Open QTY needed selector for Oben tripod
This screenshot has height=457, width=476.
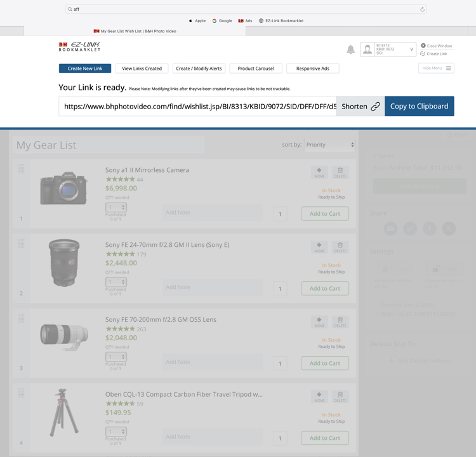click(x=116, y=432)
